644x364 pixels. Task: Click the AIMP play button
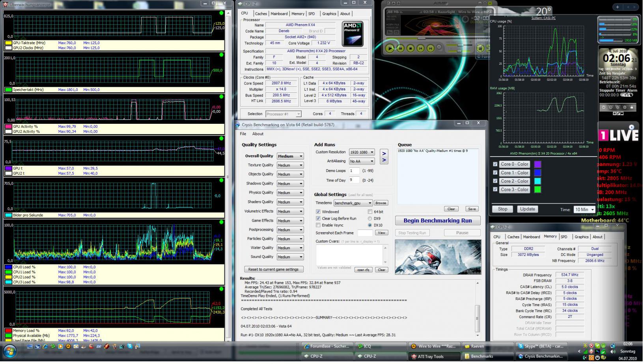[x=390, y=48]
